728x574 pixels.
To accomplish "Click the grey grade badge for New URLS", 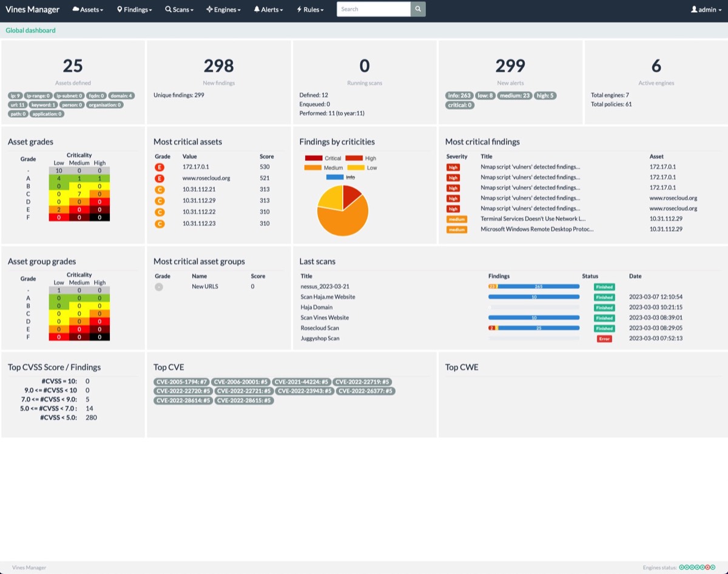I will pyautogui.click(x=159, y=286).
